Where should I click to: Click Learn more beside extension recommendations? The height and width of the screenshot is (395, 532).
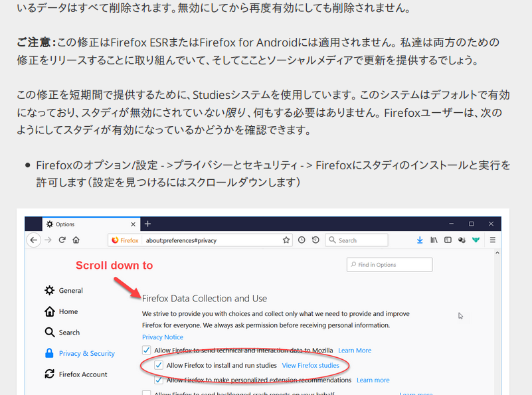[373, 380]
